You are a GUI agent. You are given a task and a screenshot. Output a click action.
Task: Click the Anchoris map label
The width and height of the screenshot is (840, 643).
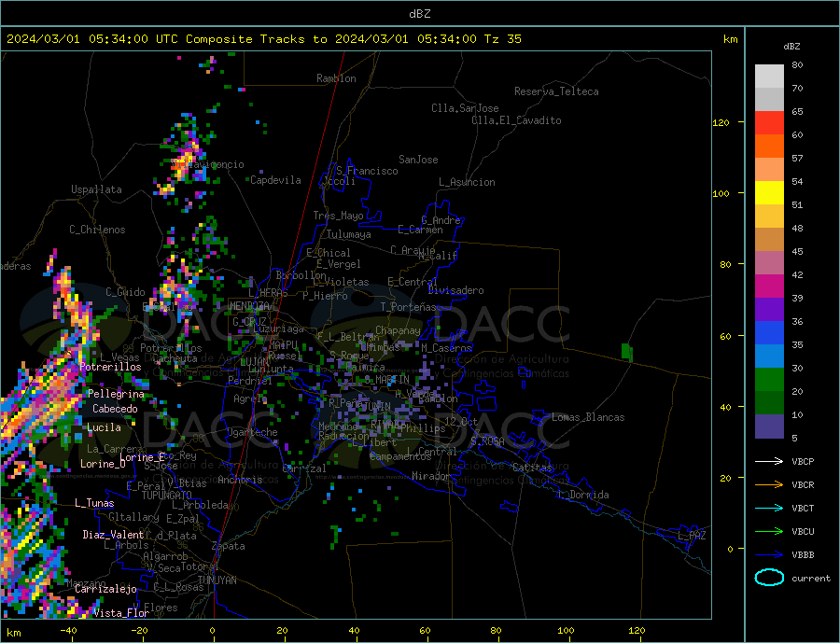point(240,480)
